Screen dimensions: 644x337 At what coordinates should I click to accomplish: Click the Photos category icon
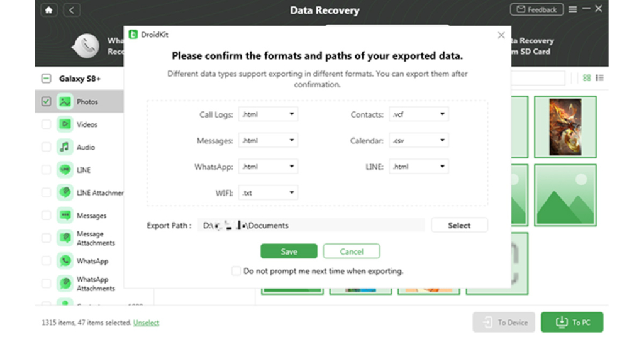65,101
